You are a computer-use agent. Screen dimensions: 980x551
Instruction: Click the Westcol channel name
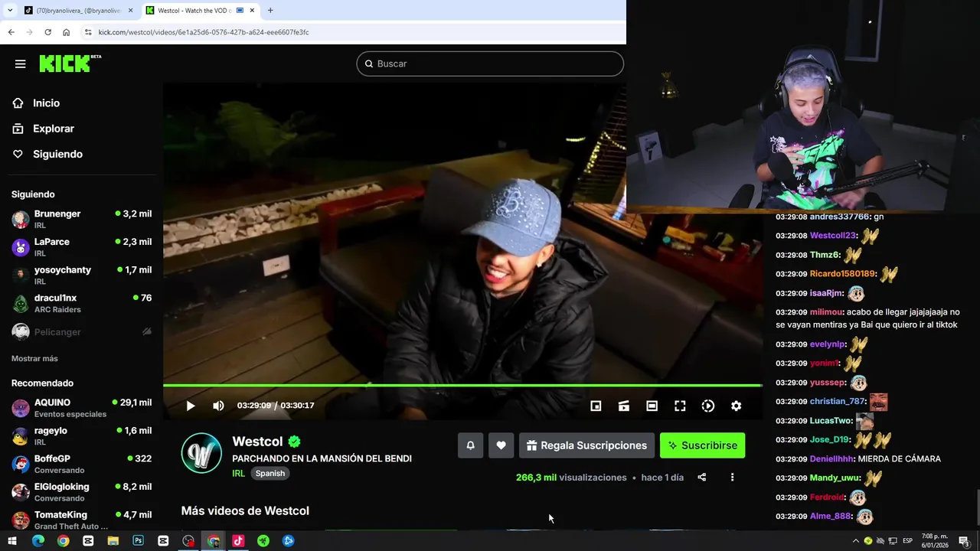257,442
